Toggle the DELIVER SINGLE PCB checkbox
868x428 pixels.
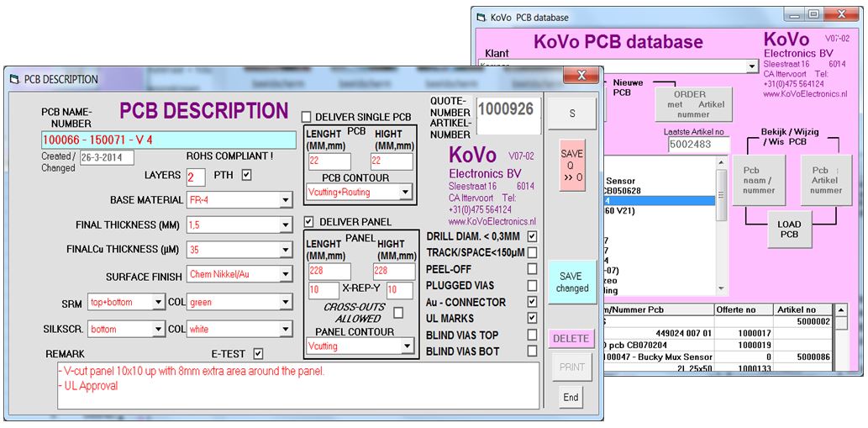306,117
